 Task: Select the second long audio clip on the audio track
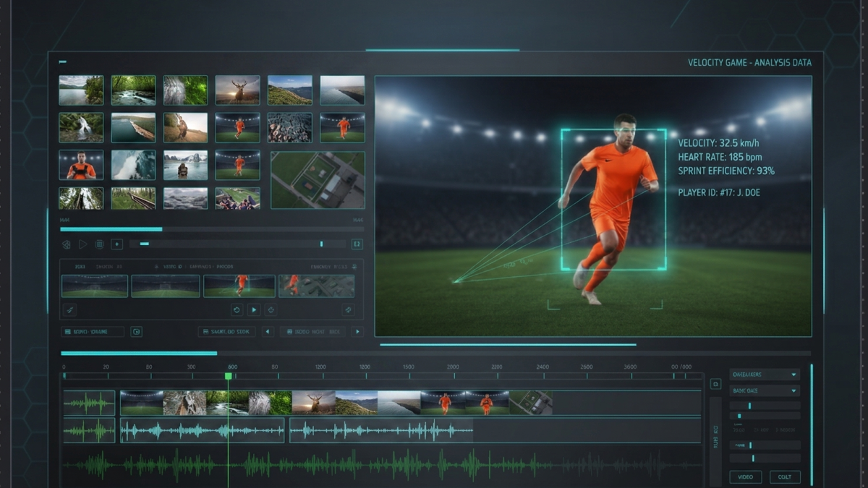coord(381,431)
